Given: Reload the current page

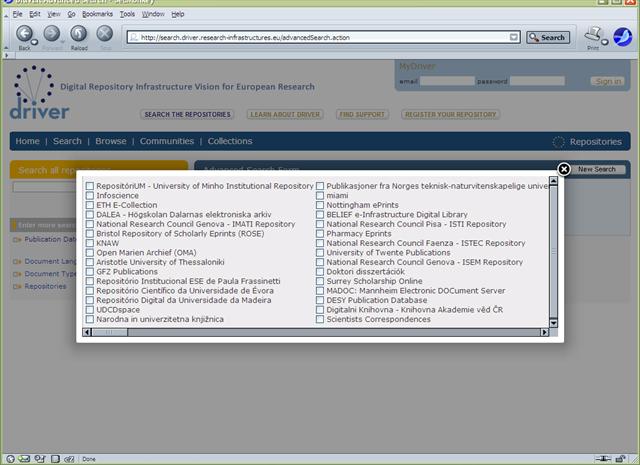Looking at the screenshot, I should click(x=78, y=33).
